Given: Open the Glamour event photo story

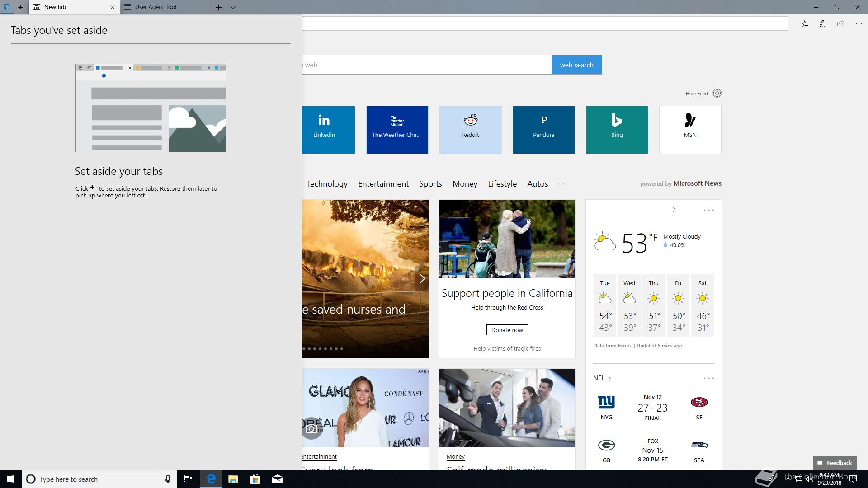Looking at the screenshot, I should tap(365, 408).
